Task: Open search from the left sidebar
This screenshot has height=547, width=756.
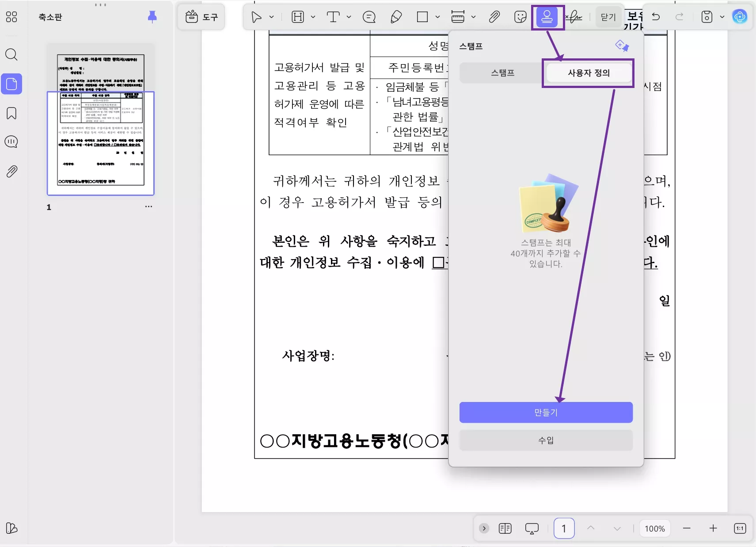Action: tap(11, 54)
